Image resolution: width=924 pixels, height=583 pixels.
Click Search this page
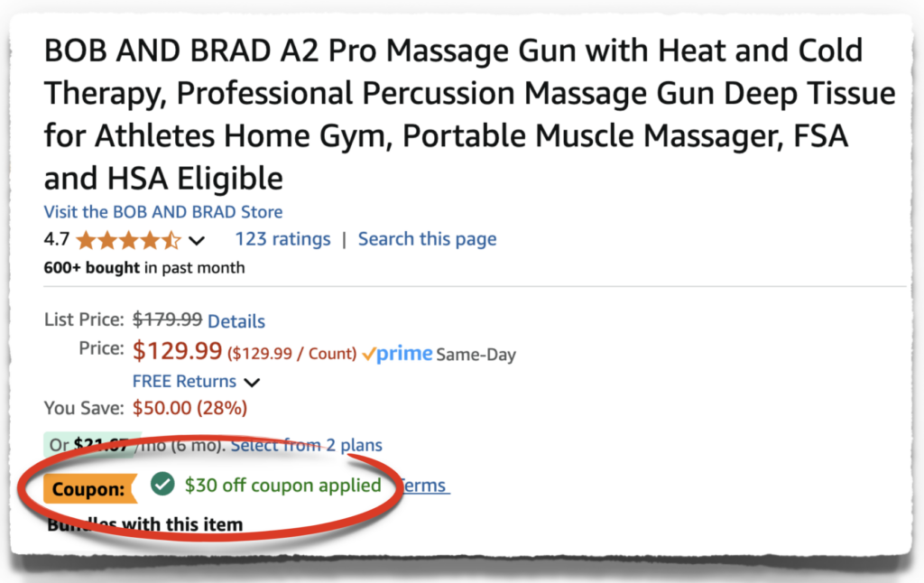[x=427, y=238]
